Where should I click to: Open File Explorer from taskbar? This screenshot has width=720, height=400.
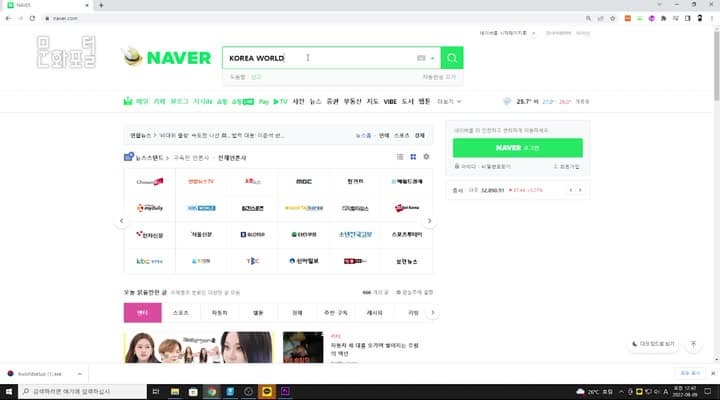point(175,391)
